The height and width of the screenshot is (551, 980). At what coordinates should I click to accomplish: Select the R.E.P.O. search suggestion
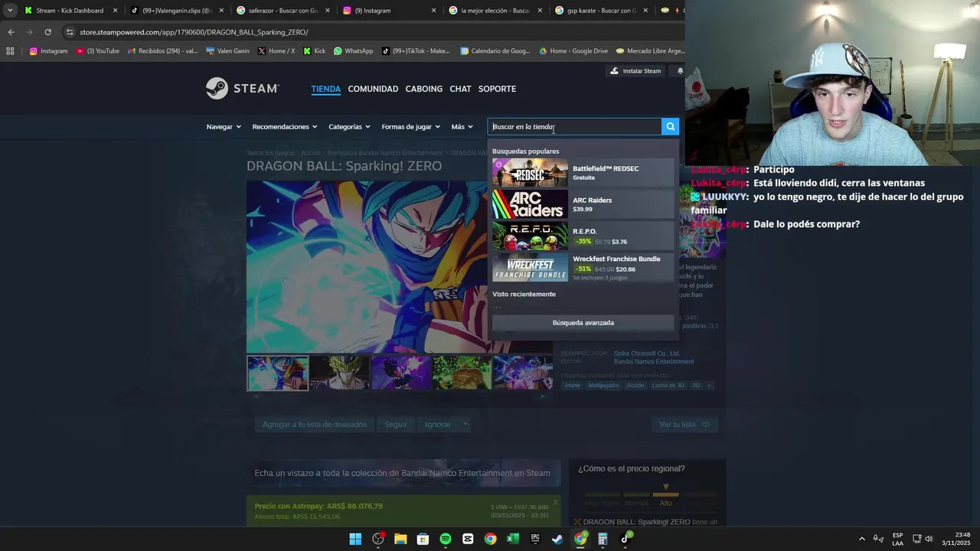[x=583, y=236]
